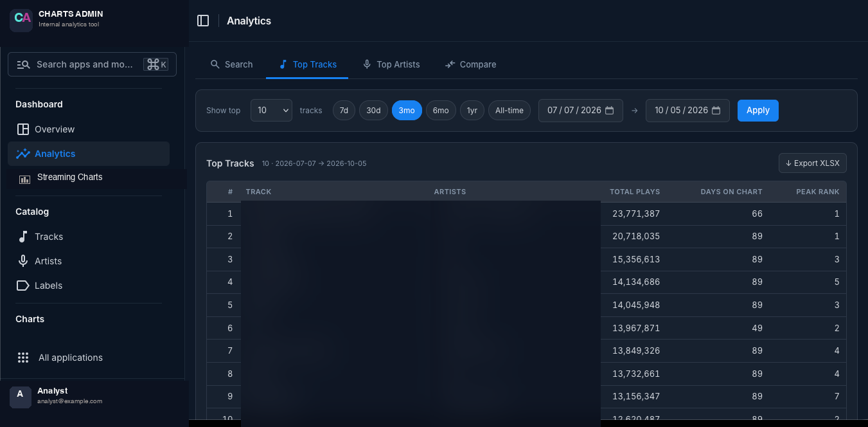
Task: Click days on chart value 66
Action: 757,213
